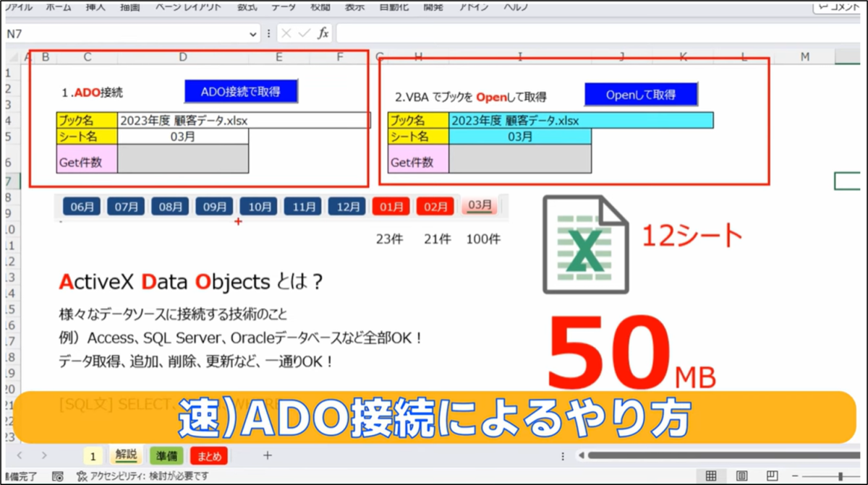Click the formula bar input field
The width and height of the screenshot is (868, 485).
(579, 33)
